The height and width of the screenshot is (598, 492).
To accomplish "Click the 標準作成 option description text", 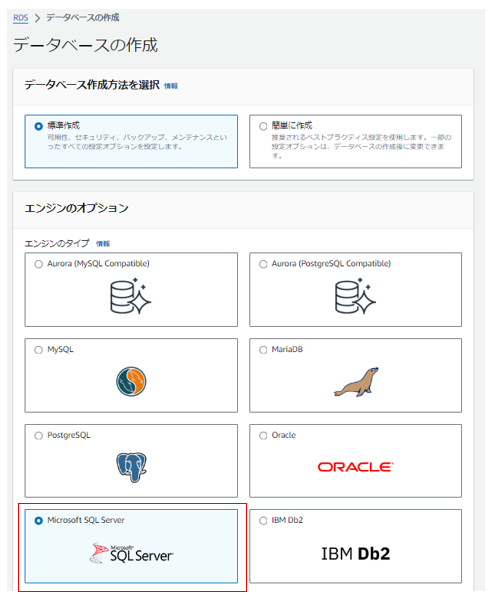I will [137, 142].
